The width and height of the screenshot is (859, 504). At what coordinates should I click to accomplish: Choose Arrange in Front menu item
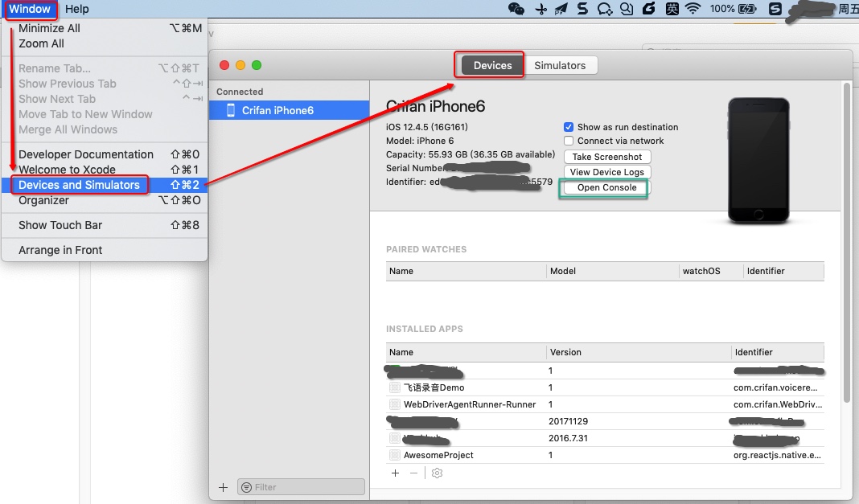click(105, 250)
